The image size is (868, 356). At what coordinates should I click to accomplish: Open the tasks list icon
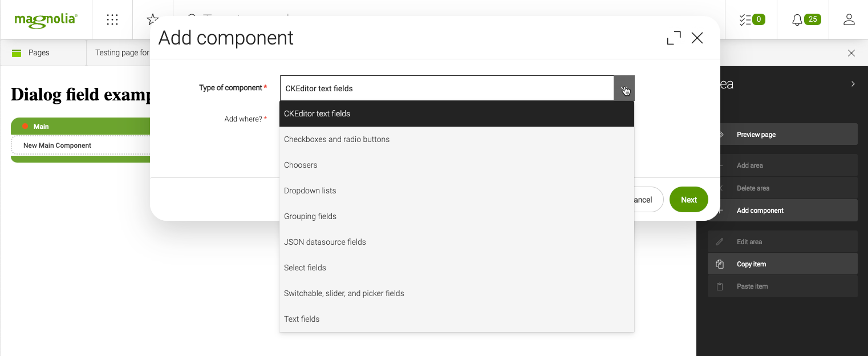745,20
